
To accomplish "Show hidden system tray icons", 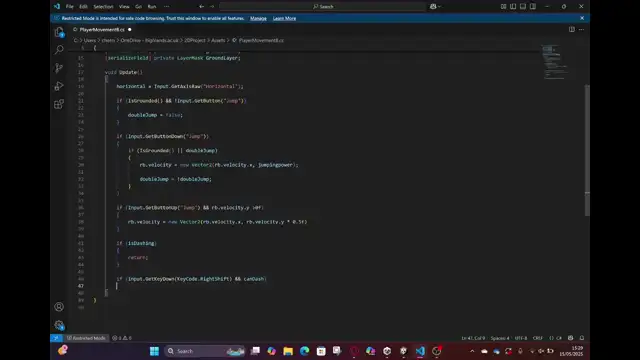I will point(472,351).
